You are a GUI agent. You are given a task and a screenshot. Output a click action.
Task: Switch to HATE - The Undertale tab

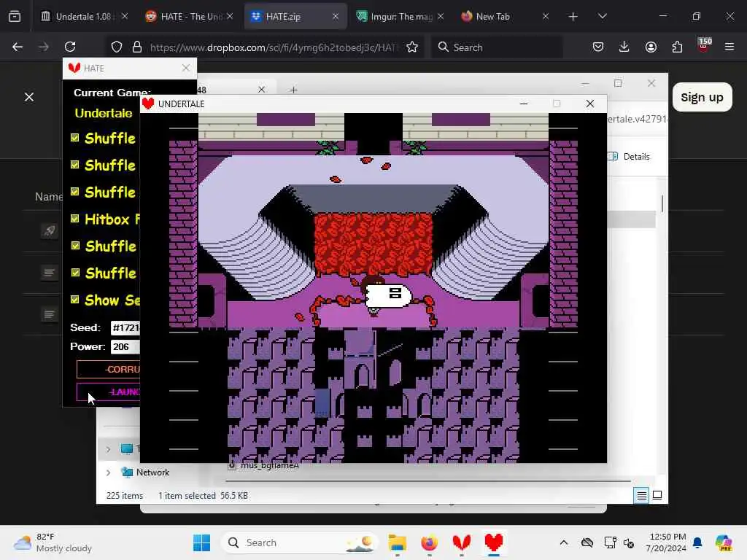(189, 17)
